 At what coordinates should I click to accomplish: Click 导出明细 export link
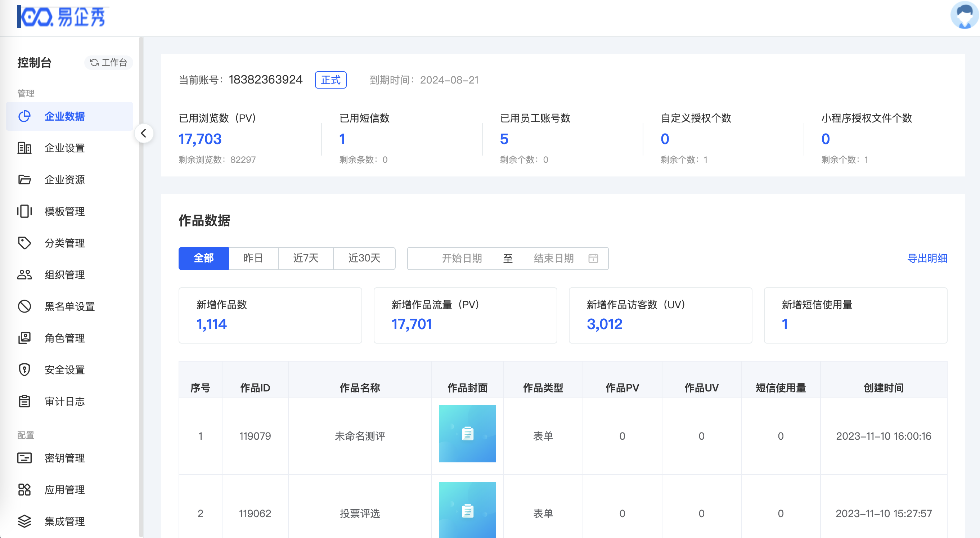pyautogui.click(x=927, y=258)
